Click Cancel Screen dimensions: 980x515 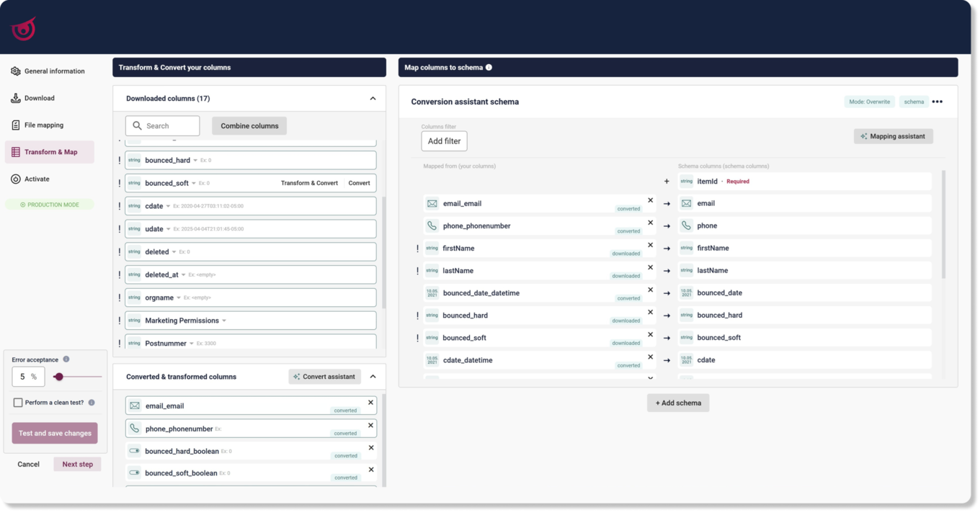click(29, 465)
